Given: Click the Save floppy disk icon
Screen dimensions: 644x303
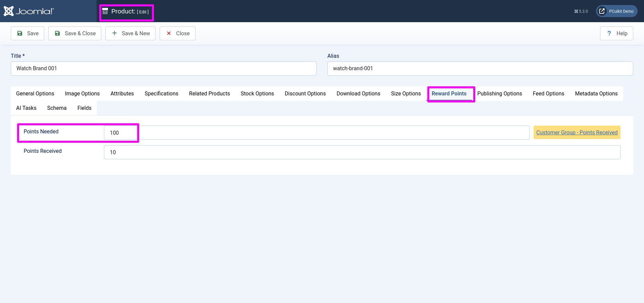Looking at the screenshot, I should (x=20, y=33).
